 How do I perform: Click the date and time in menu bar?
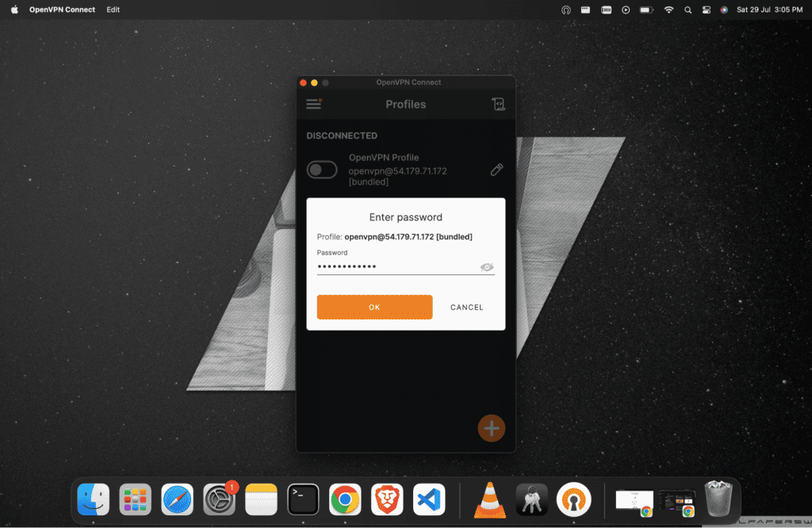point(769,10)
